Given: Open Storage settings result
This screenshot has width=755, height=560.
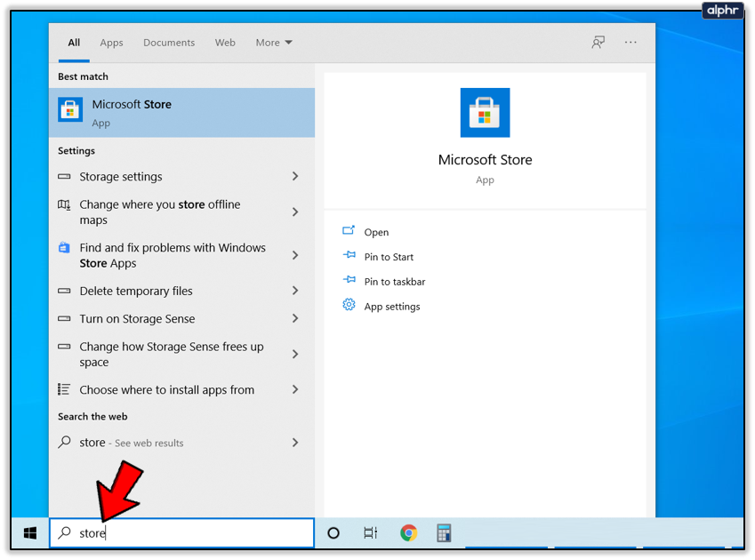Looking at the screenshot, I should pyautogui.click(x=182, y=177).
